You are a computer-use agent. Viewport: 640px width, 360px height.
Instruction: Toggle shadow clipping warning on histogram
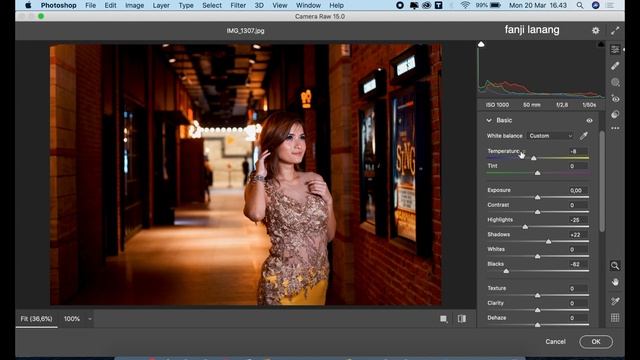481,44
